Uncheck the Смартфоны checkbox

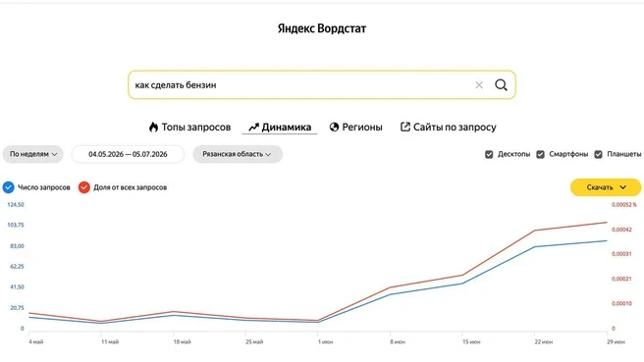[541, 154]
